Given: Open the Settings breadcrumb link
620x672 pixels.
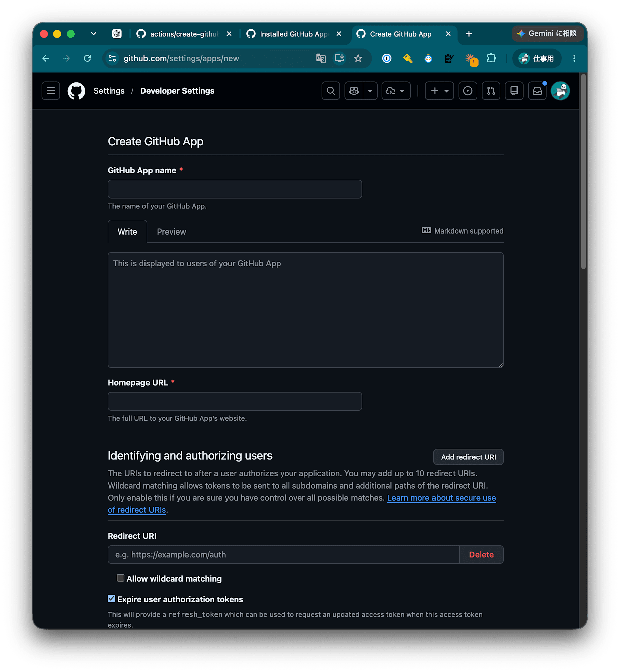Looking at the screenshot, I should 109,91.
